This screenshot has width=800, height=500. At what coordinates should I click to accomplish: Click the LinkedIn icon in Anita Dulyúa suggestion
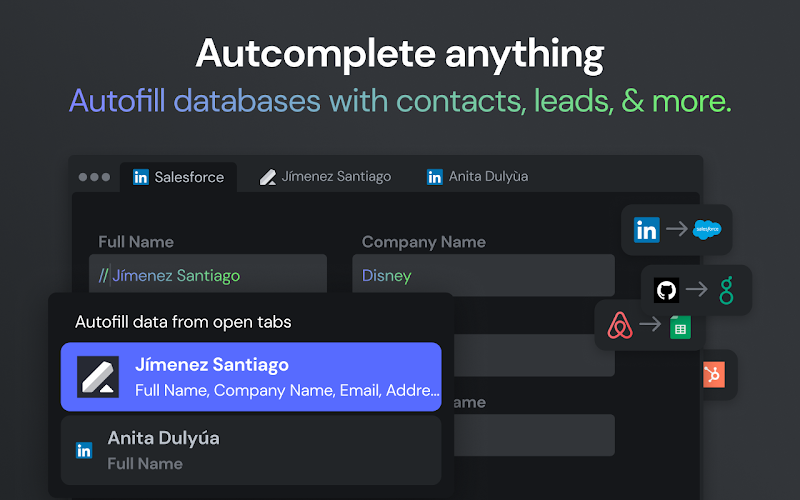tap(84, 451)
